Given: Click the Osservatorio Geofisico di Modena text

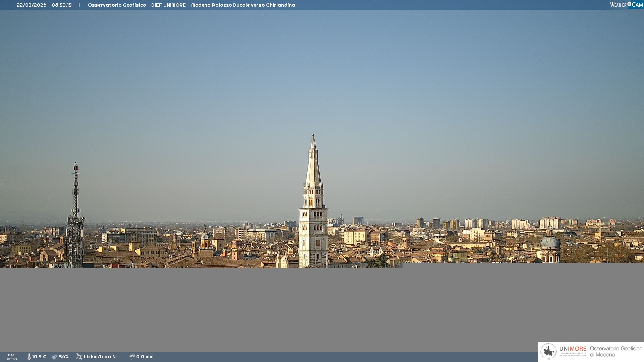Looking at the screenshot, I should [616, 352].
